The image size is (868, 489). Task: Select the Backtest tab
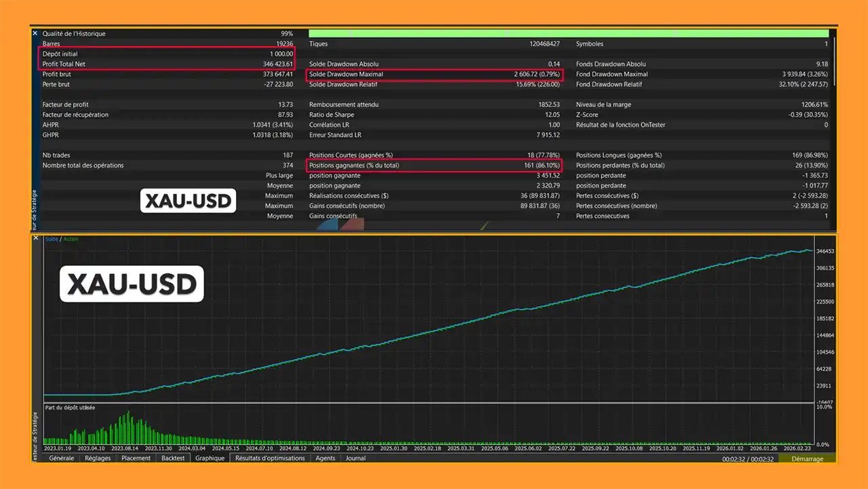(x=173, y=458)
